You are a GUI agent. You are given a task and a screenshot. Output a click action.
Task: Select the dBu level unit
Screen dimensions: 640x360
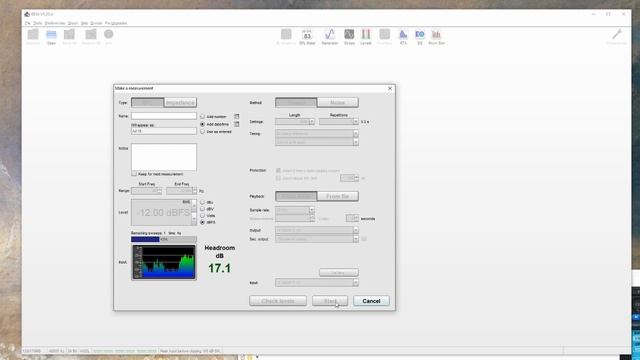tap(202, 202)
